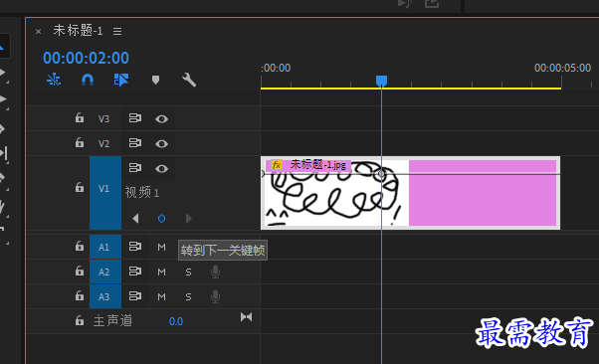Open timeline display settings wrench
This screenshot has width=599, height=364.
pos(189,80)
